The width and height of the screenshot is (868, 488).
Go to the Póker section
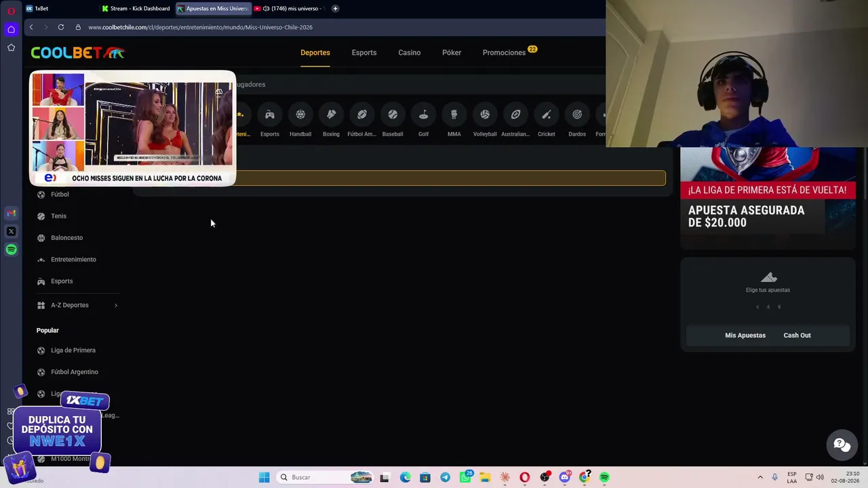coord(452,52)
